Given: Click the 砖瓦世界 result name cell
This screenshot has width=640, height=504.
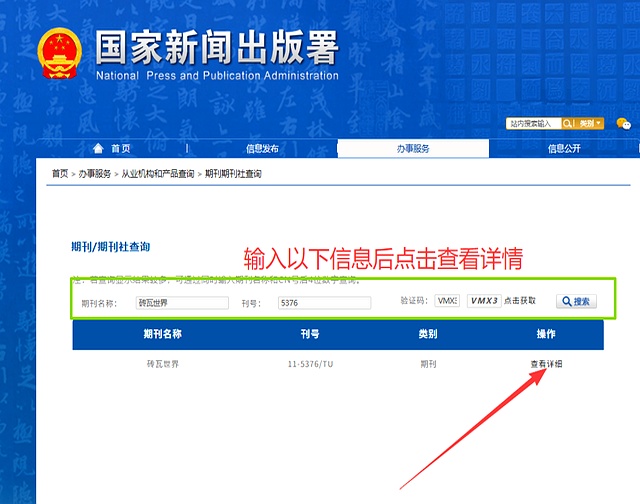Looking at the screenshot, I should coord(163,364).
